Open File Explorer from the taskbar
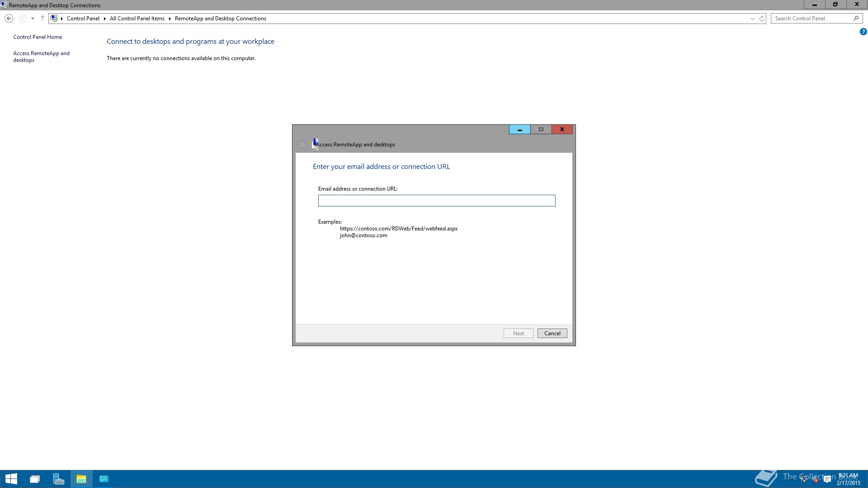868x488 pixels. [81, 479]
